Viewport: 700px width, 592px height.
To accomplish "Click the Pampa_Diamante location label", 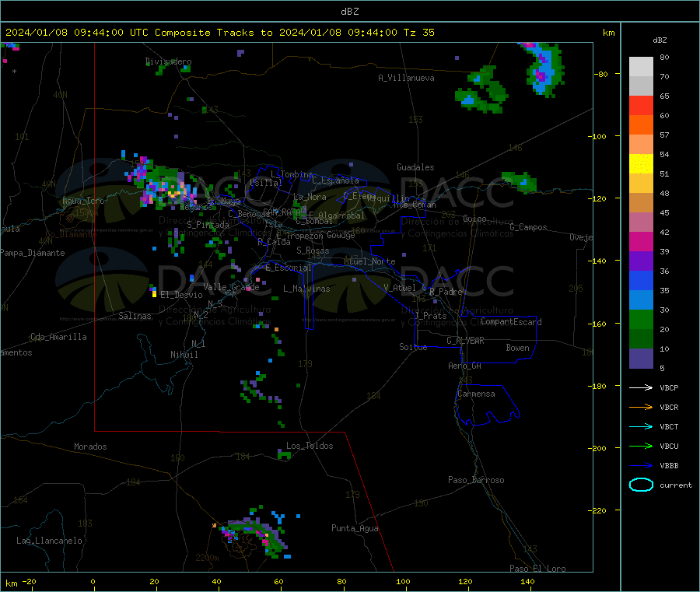I will coord(33,253).
